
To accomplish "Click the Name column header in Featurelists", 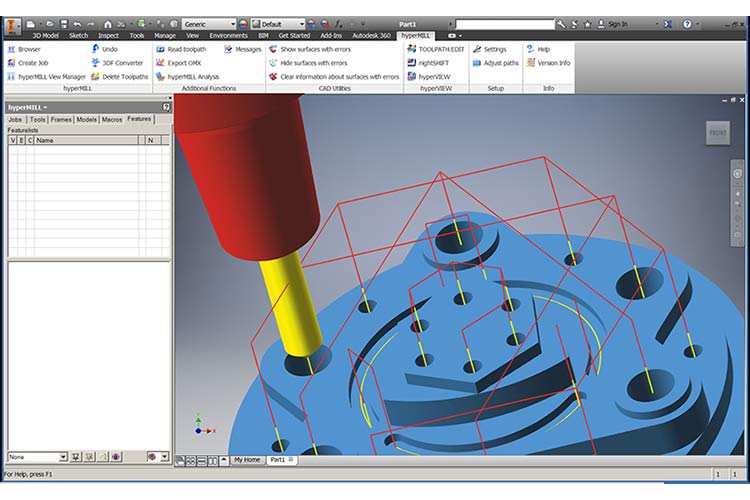I will pyautogui.click(x=86, y=140).
